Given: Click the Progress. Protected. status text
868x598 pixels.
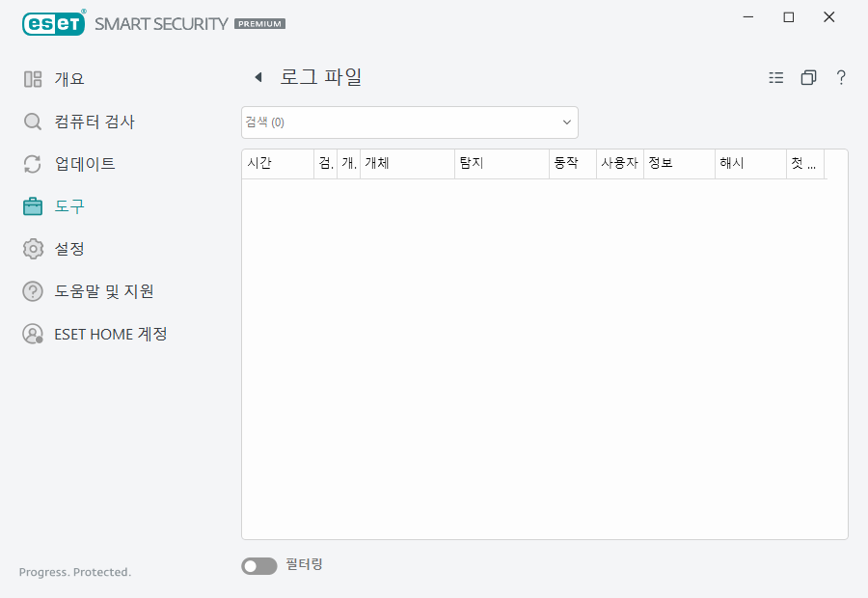Looking at the screenshot, I should tap(74, 572).
